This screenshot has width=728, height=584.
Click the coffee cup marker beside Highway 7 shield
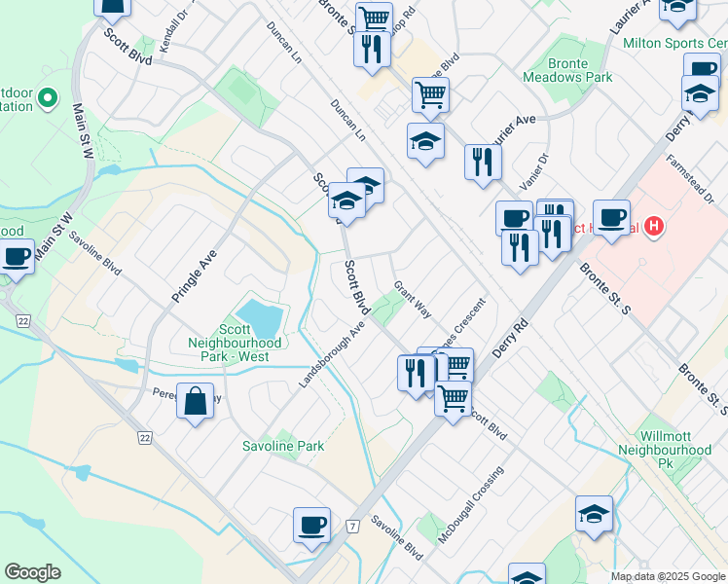click(311, 527)
